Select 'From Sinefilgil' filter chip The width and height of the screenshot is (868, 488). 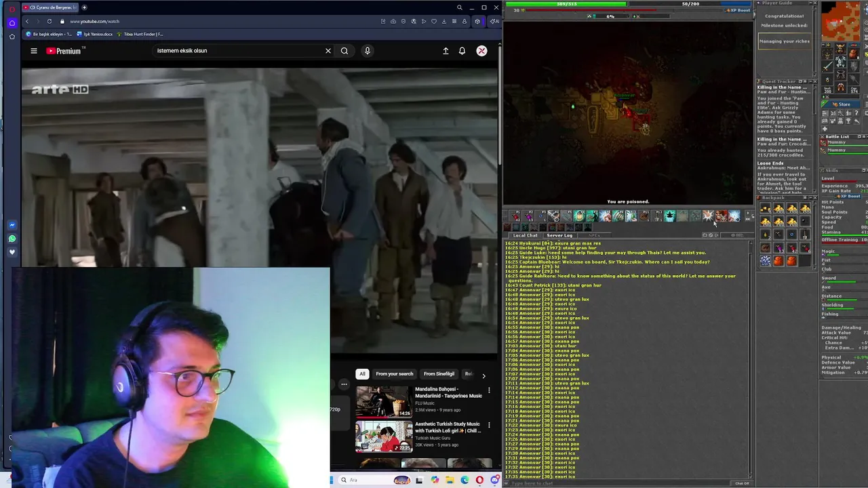point(439,374)
